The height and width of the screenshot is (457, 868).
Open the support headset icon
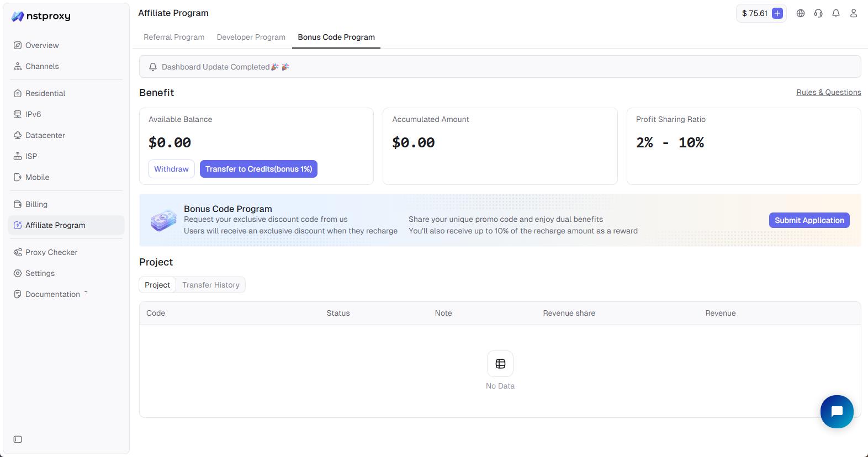pyautogui.click(x=818, y=13)
